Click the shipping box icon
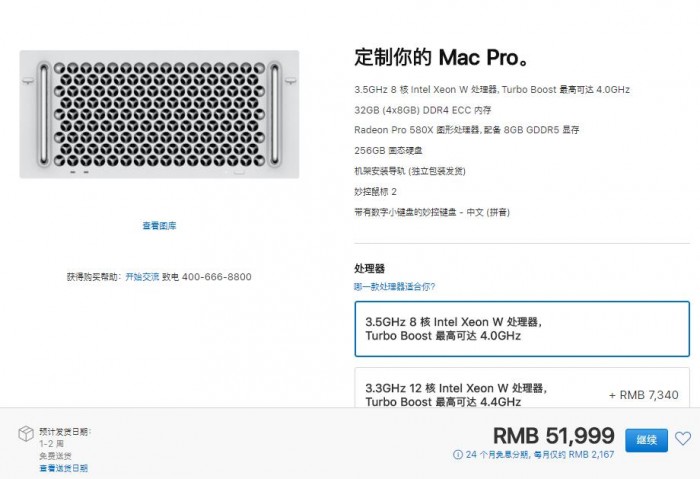The image size is (700, 479). pyautogui.click(x=24, y=433)
